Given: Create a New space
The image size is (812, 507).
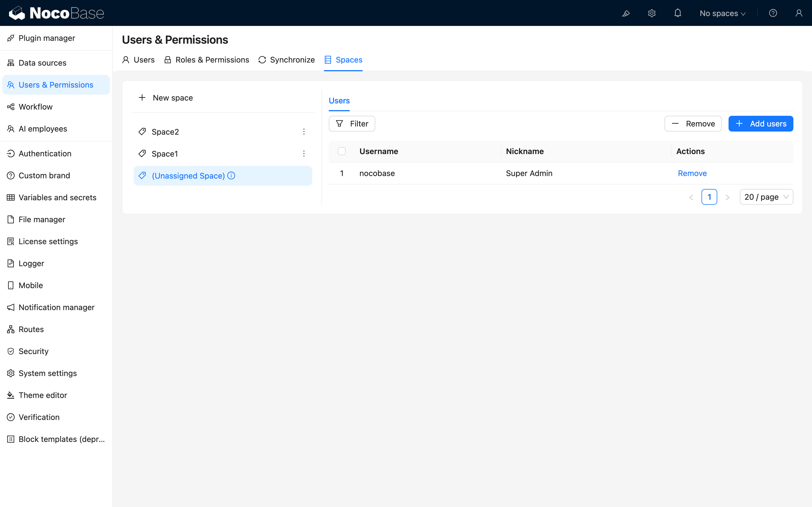Looking at the screenshot, I should point(166,98).
